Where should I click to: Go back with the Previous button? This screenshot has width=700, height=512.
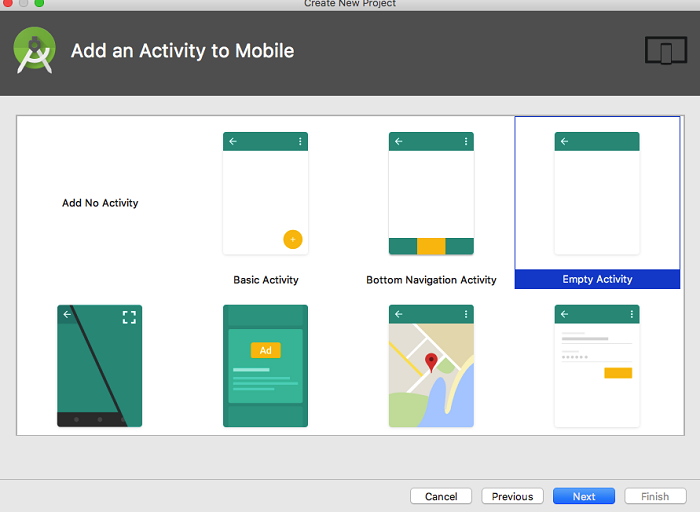click(512, 496)
